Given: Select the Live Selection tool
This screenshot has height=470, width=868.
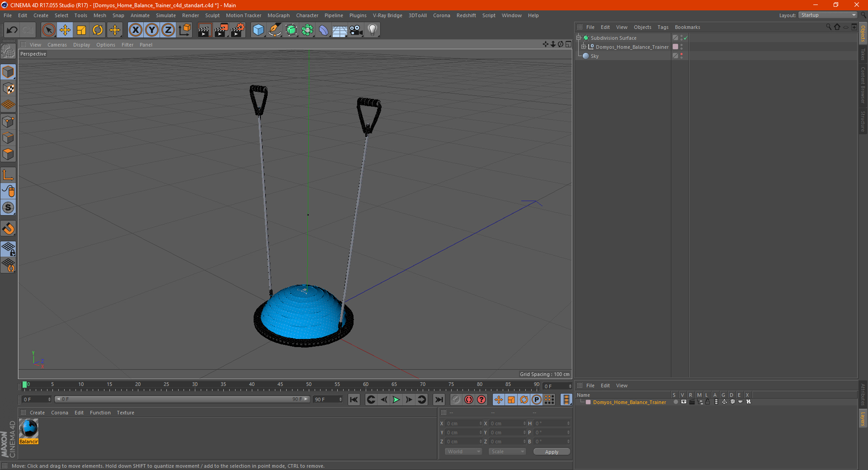Looking at the screenshot, I should pos(48,30).
